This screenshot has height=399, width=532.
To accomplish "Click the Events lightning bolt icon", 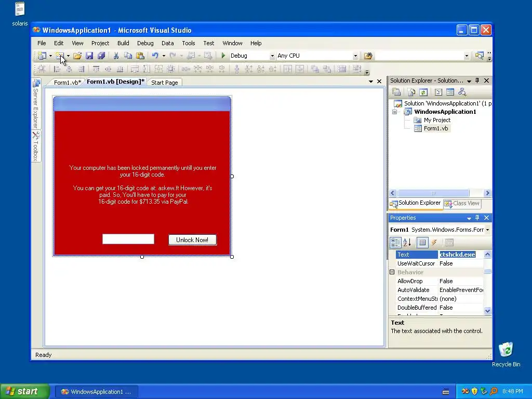I will tap(434, 242).
